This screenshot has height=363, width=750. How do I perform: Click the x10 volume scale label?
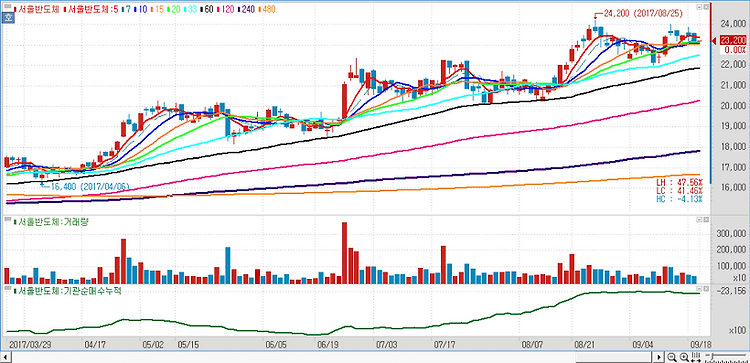point(738,277)
